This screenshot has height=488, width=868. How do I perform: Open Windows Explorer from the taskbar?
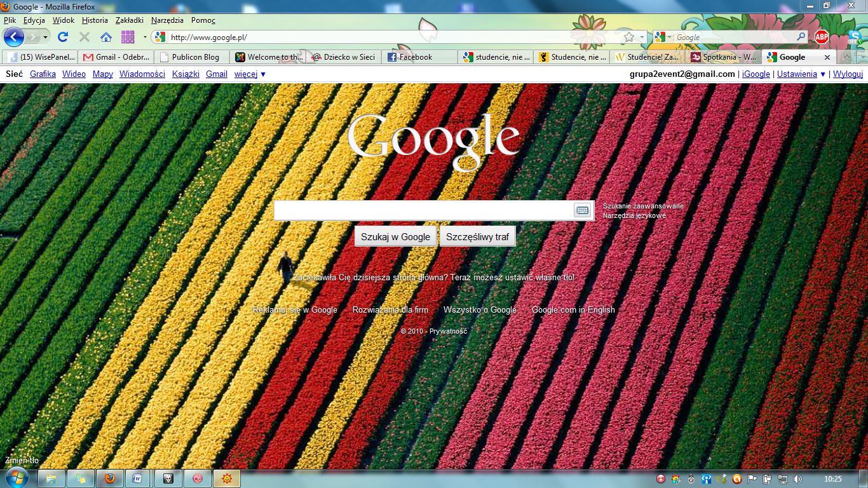[51, 478]
